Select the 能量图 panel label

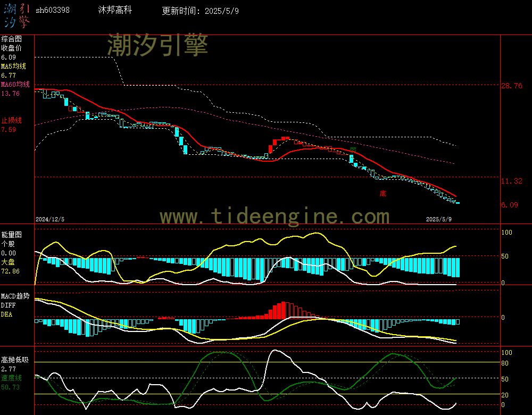(11, 235)
